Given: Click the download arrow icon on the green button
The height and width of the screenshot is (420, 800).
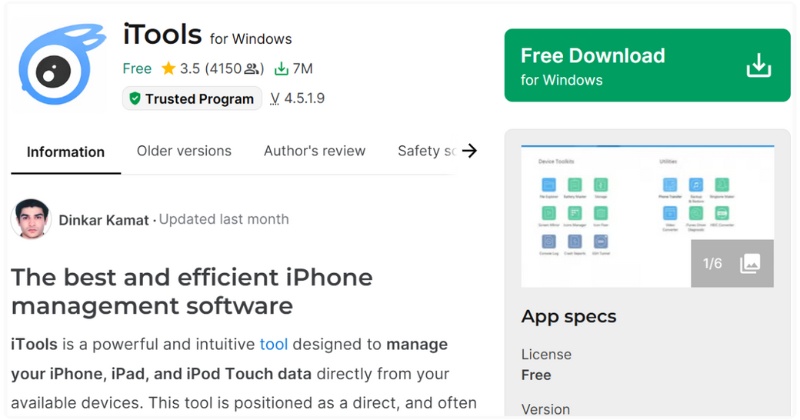Looking at the screenshot, I should pyautogui.click(x=759, y=65).
